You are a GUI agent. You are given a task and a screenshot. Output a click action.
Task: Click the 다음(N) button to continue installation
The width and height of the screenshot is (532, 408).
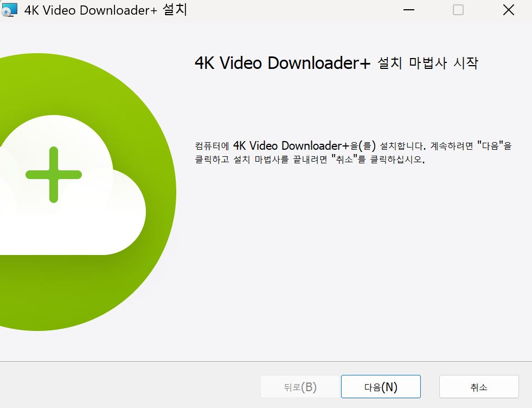[381, 387]
